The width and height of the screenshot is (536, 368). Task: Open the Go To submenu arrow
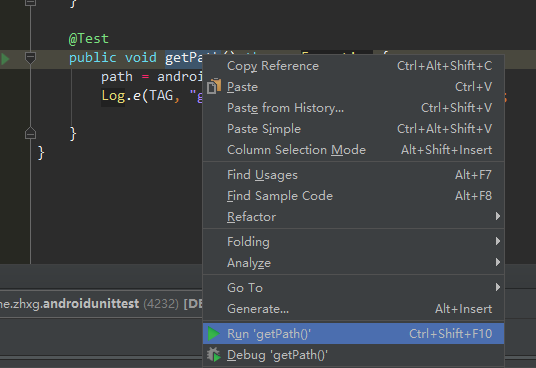[x=498, y=287]
